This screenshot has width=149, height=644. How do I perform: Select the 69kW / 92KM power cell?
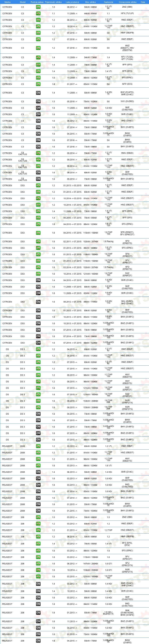pyautogui.click(x=90, y=311)
